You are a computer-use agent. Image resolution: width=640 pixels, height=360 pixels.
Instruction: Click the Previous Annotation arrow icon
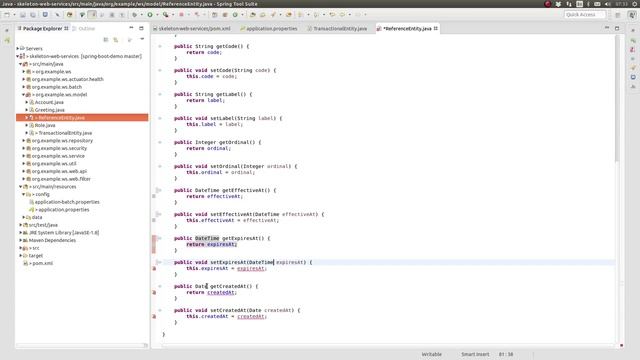point(316,15)
